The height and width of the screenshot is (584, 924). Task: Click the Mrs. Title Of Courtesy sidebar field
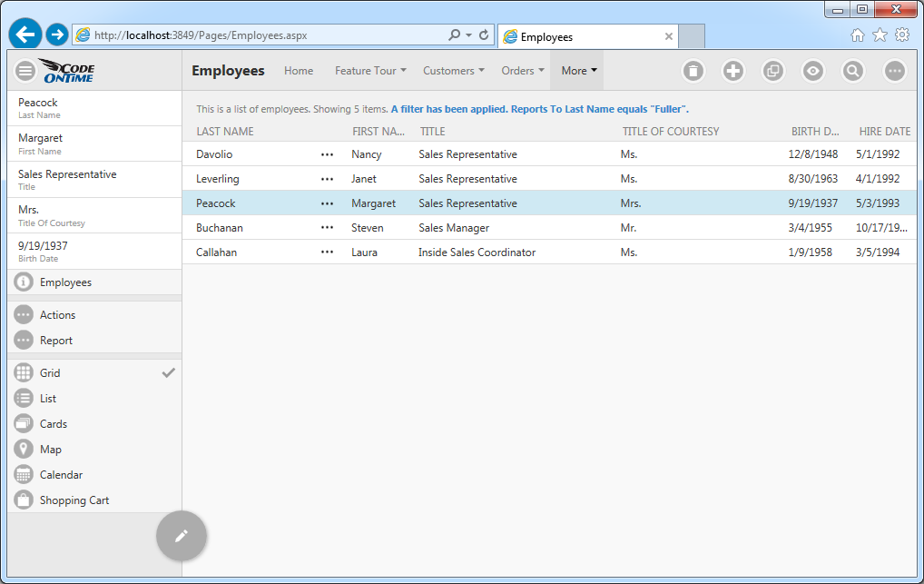(94, 215)
